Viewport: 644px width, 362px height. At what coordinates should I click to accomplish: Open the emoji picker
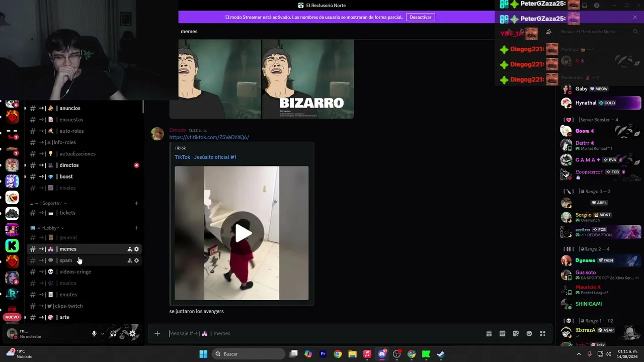click(x=529, y=333)
